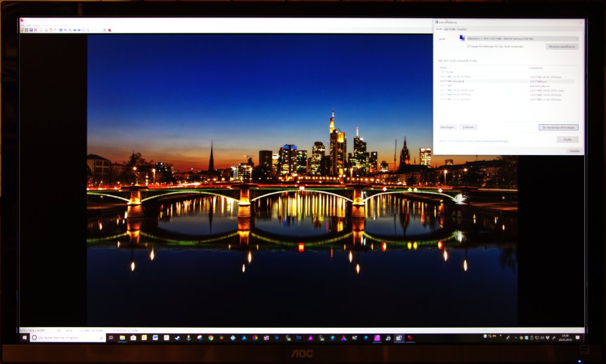Open File Explorer from the taskbar

point(122,337)
